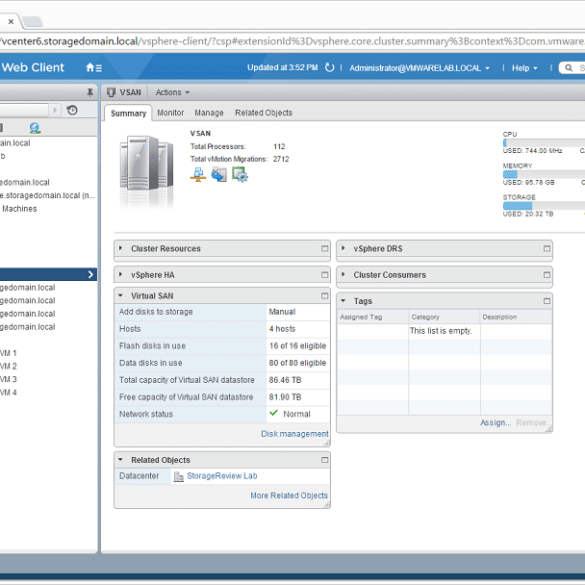The image size is (585, 585).
Task: Click the 'Manual' add disks value
Action: click(x=282, y=312)
